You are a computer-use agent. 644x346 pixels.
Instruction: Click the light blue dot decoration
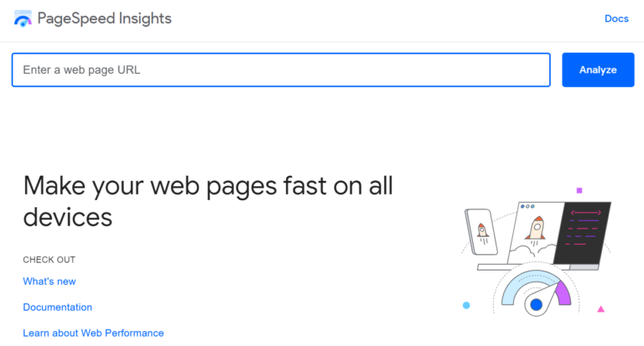[x=466, y=306]
